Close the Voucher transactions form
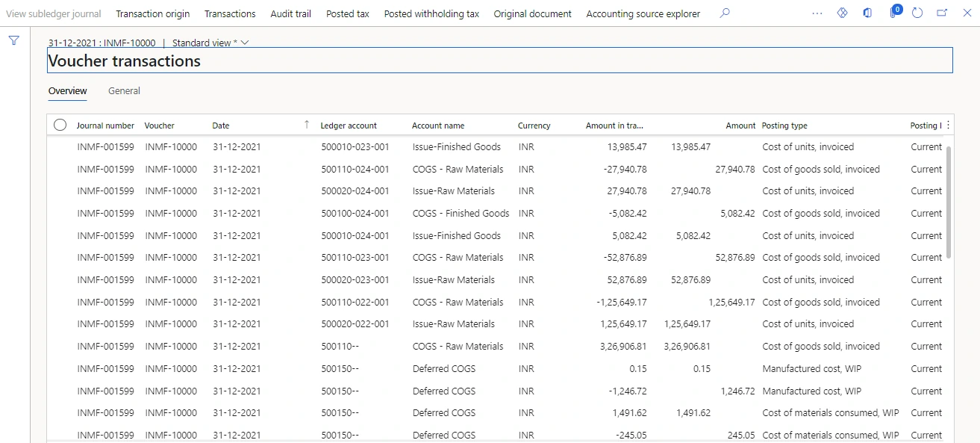980x443 pixels. (967, 13)
